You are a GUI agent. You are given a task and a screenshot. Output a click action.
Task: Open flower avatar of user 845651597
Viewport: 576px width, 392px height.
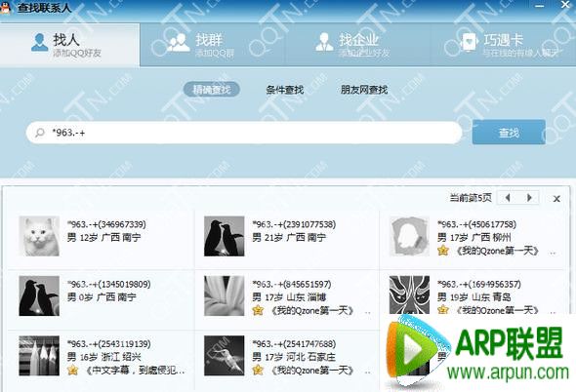click(225, 295)
